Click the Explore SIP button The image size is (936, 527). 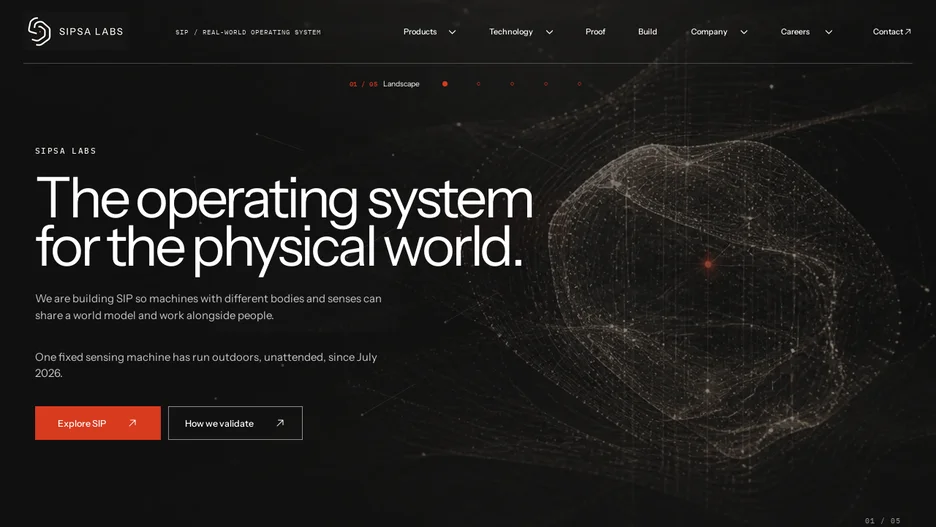tap(98, 423)
